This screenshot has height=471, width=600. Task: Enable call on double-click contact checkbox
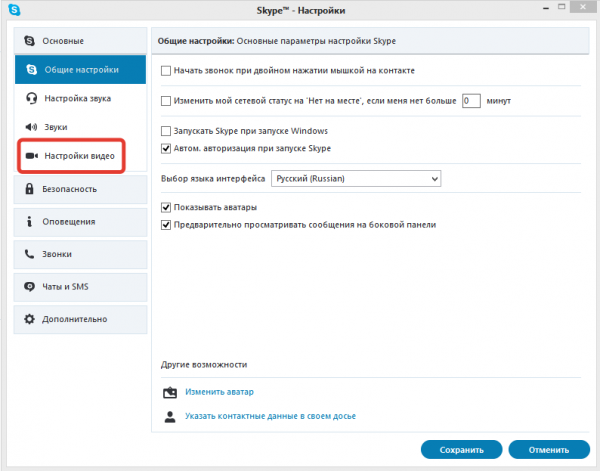166,71
